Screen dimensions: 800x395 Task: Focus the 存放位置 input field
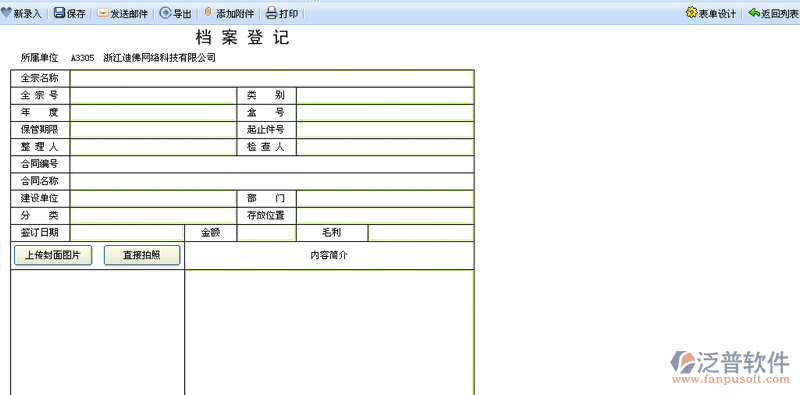[x=385, y=215]
